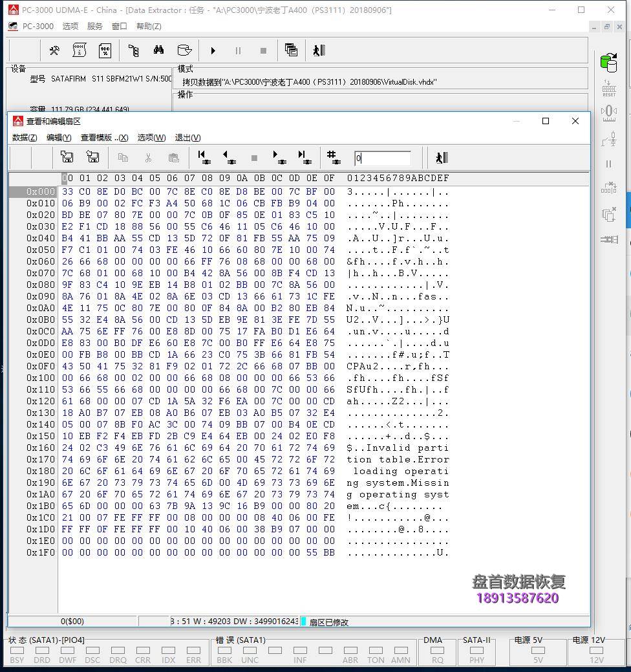This screenshot has height=672, width=631.
Task: Open the 编辑(Y) menu
Action: click(59, 138)
